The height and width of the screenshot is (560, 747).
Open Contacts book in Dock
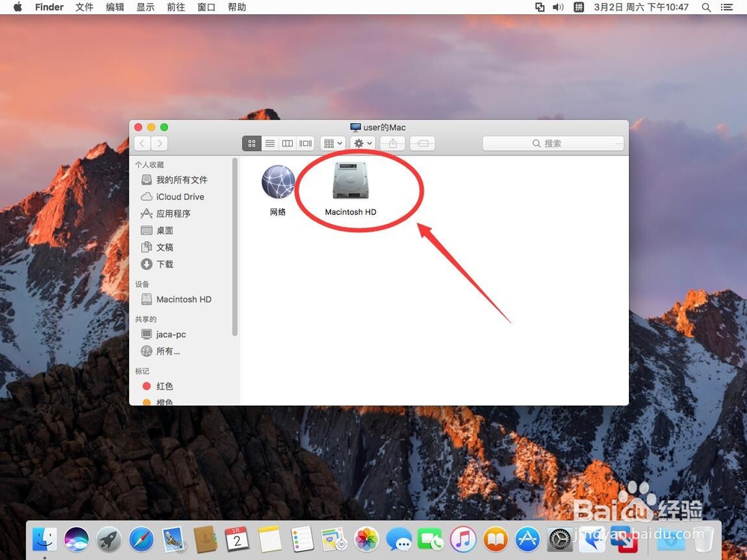coord(205,540)
